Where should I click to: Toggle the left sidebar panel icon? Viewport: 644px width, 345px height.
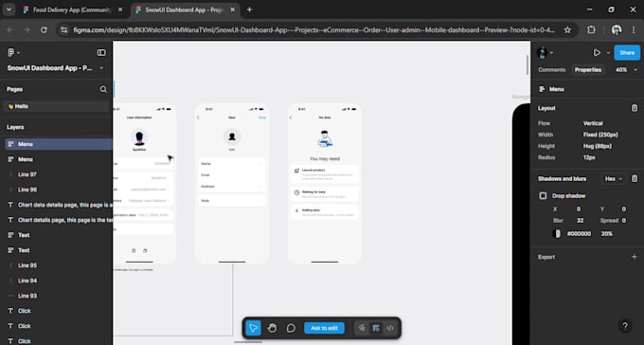[x=101, y=53]
